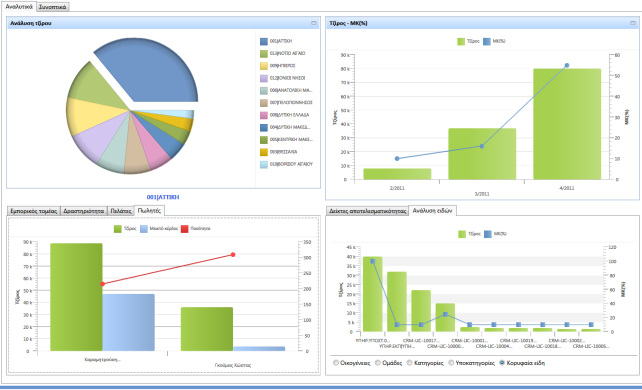Viewport: 642px width, 390px height.
Task: Select the Κορυφαία είδη radio button
Action: [x=502, y=363]
